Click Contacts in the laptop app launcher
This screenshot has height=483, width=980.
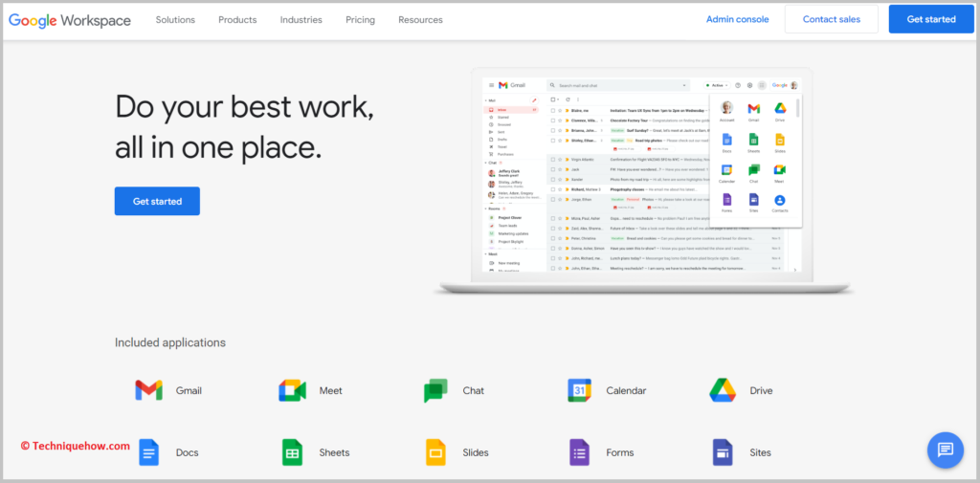(x=779, y=200)
